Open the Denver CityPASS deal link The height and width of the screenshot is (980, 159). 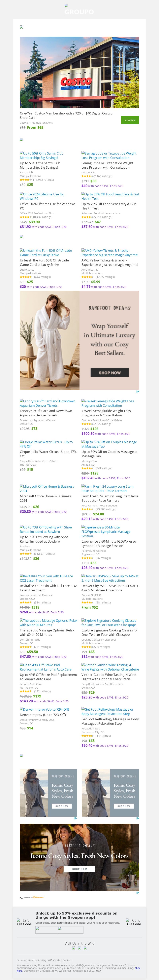110,578
